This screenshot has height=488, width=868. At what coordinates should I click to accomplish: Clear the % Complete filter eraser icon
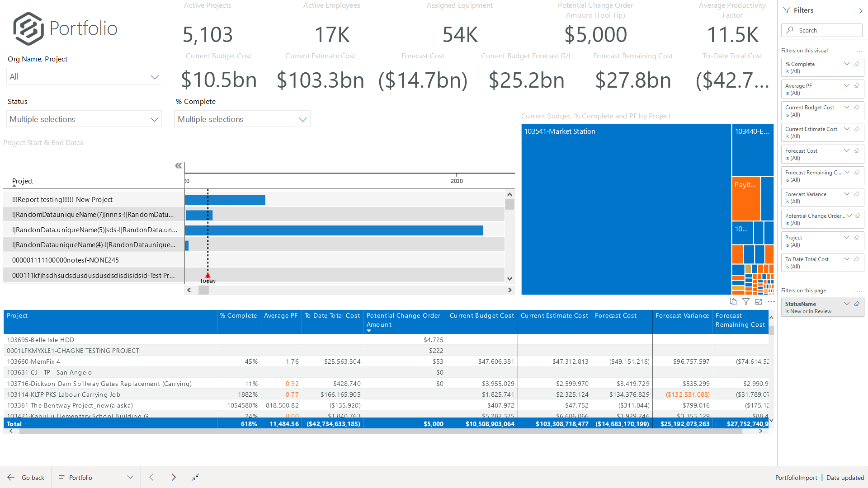pos(857,64)
